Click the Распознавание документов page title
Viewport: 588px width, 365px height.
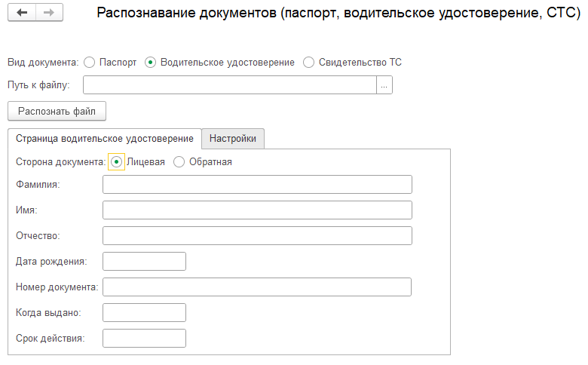(x=338, y=14)
